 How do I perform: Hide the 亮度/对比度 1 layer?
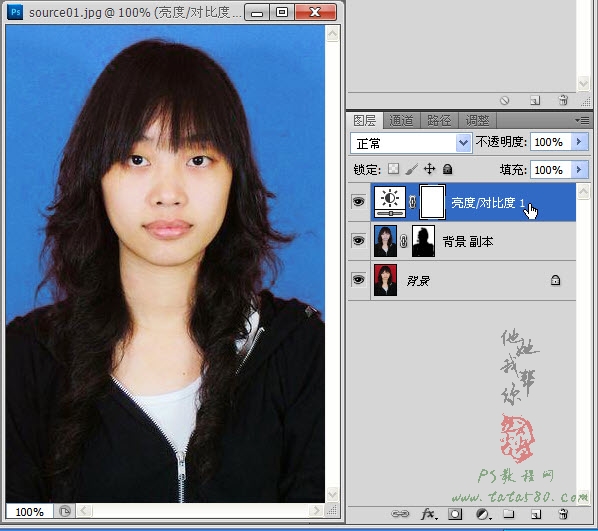tap(358, 201)
